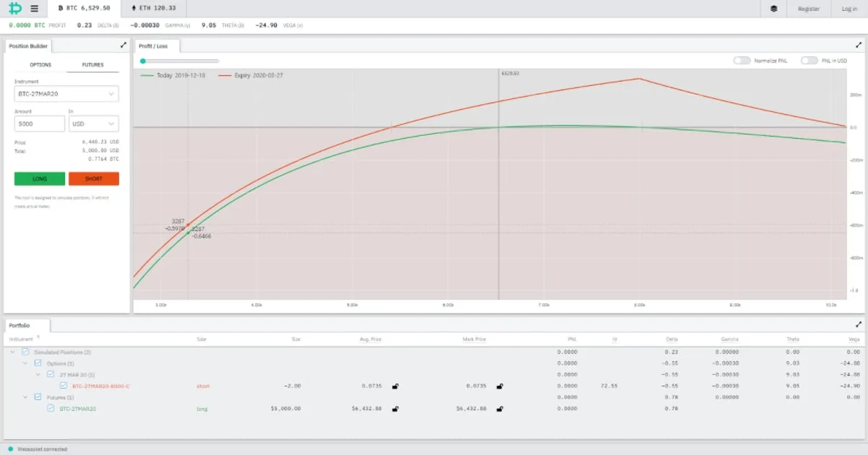
Task: Click the help icon beside Instrument header
Action: pos(38,337)
